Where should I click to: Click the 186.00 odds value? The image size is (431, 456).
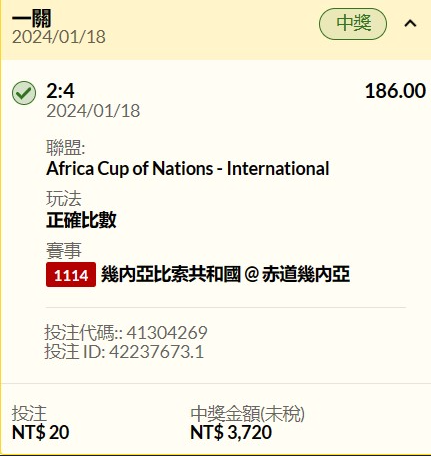(x=395, y=91)
